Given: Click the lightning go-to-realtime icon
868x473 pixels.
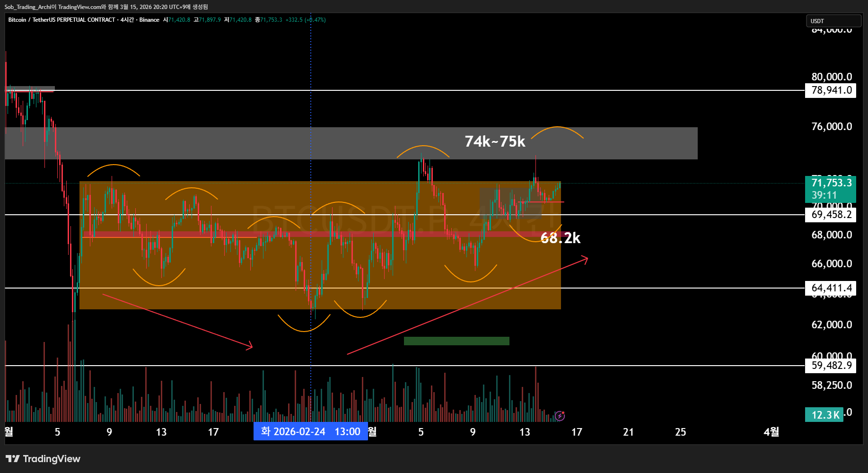Looking at the screenshot, I should click(560, 416).
